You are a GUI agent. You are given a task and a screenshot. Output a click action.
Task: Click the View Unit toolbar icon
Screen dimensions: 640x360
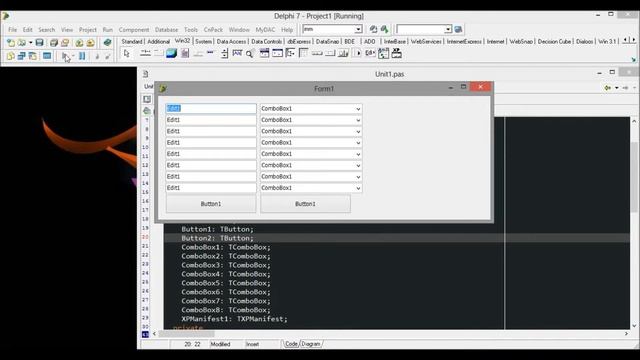(11, 56)
